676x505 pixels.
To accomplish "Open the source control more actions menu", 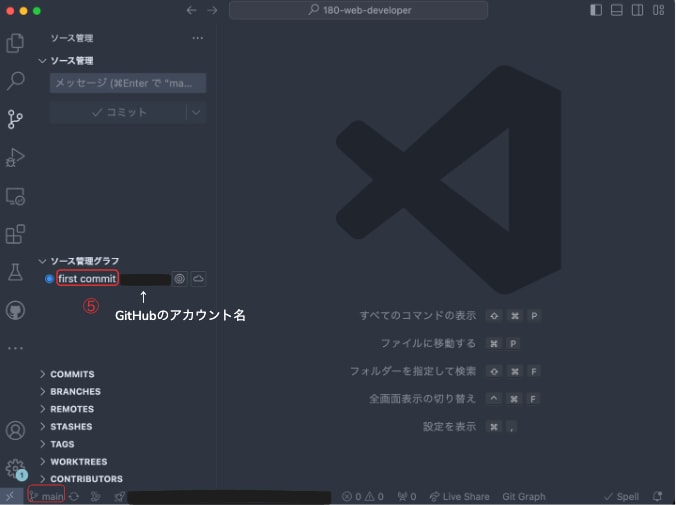I will (x=197, y=38).
